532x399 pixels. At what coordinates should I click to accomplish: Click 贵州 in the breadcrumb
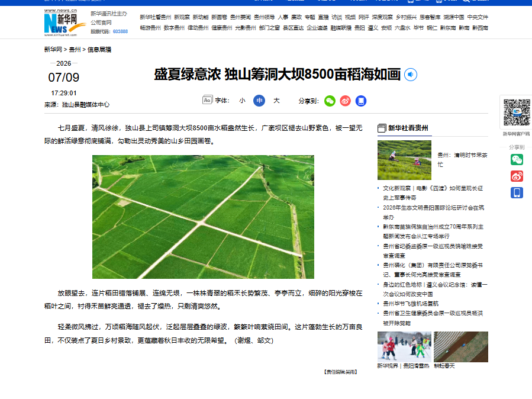tap(75, 50)
